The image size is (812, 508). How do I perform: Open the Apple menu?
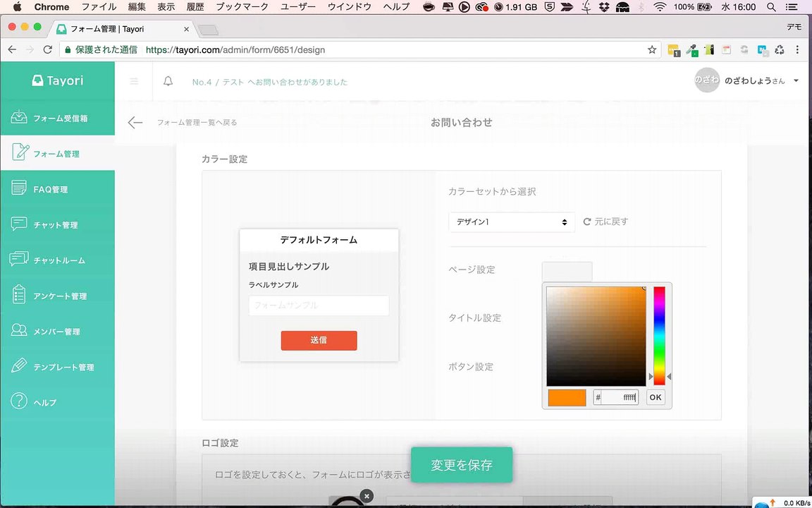point(17,7)
